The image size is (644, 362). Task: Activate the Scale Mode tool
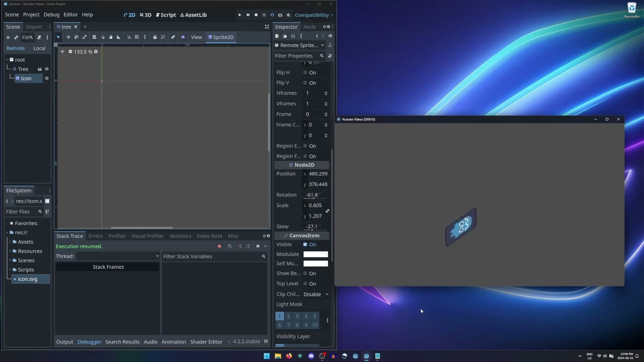85,37
